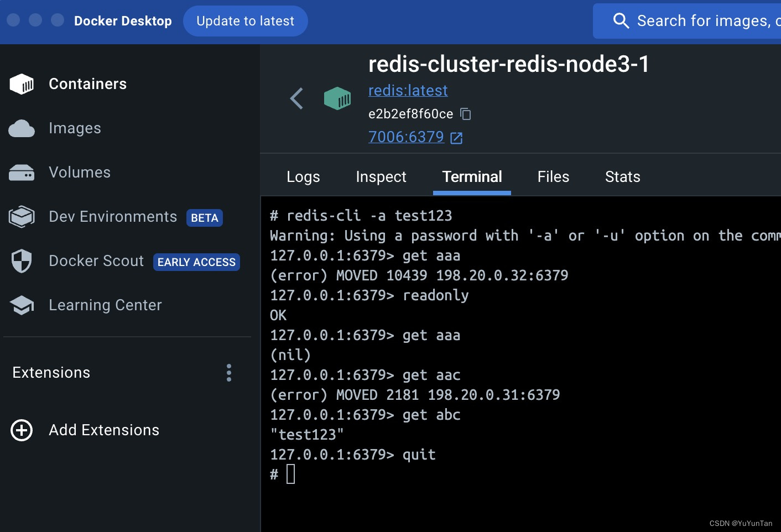Go back with the left chevron arrow

tap(296, 98)
